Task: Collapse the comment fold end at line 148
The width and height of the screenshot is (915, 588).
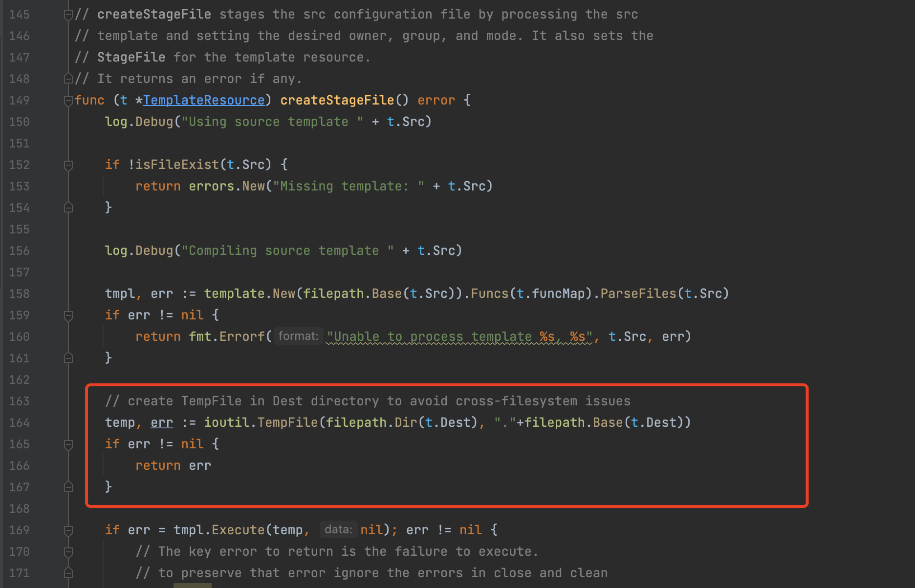Action: pyautogui.click(x=68, y=79)
